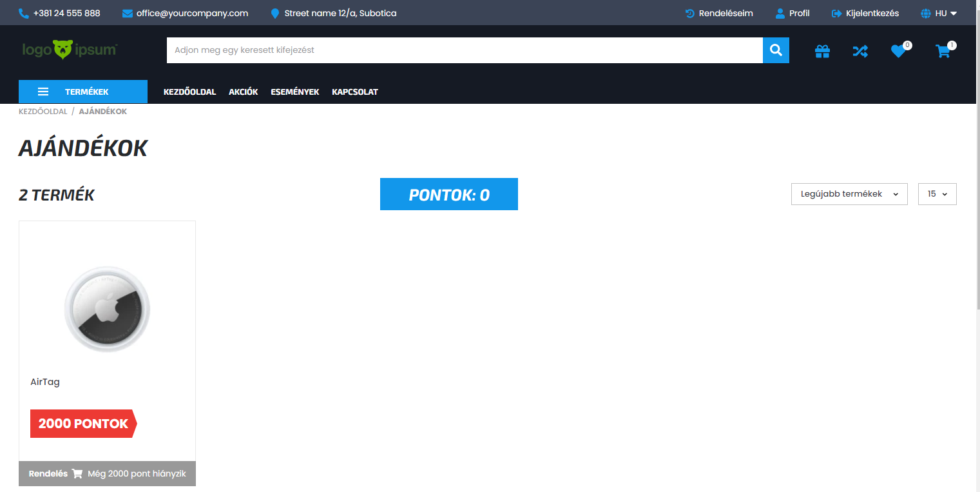
Task: Focus the search input field
Action: pos(465,50)
